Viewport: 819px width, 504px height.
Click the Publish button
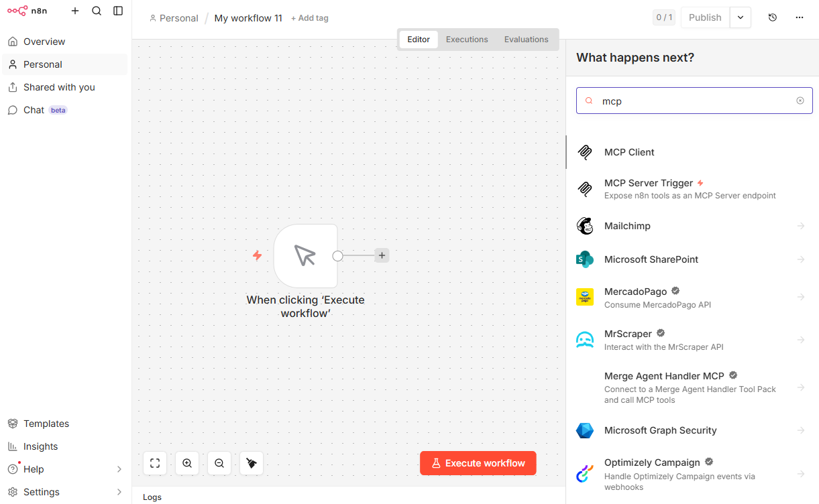[705, 17]
